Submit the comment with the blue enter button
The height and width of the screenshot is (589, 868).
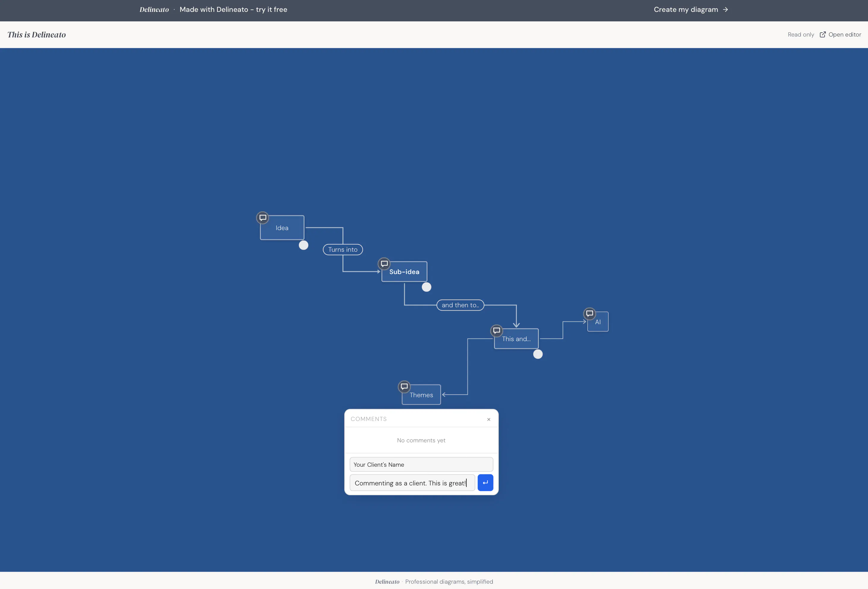pyautogui.click(x=485, y=483)
